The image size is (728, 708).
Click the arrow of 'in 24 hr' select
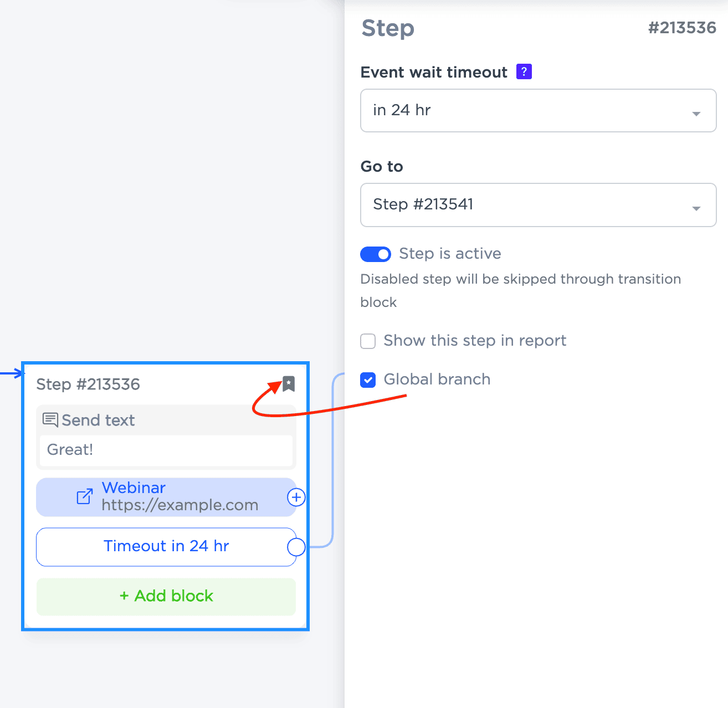696,114
